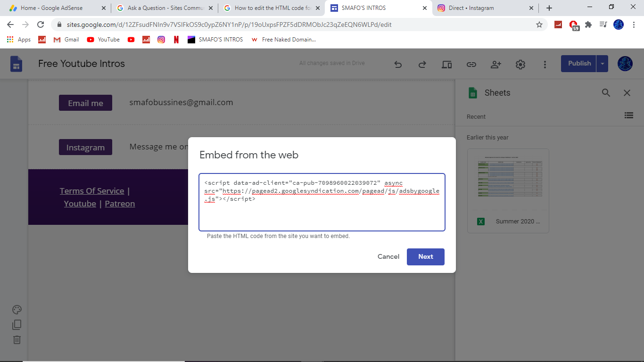Click the Terms Of Service footer link
This screenshot has width=644, height=362.
92,191
